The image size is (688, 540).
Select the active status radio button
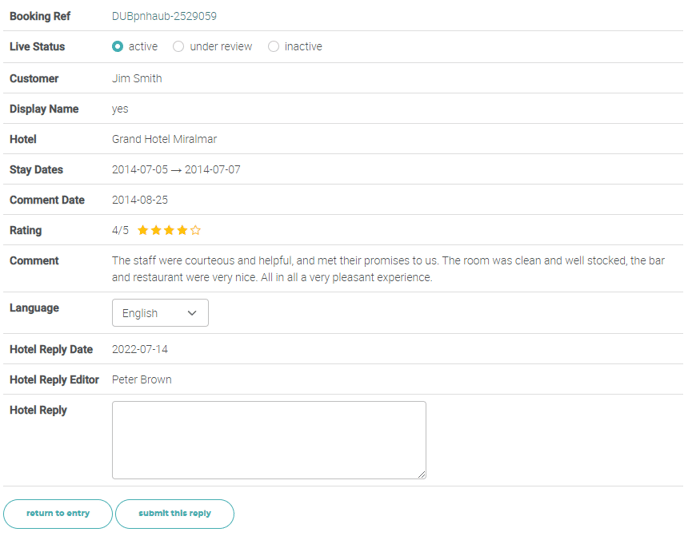point(118,47)
